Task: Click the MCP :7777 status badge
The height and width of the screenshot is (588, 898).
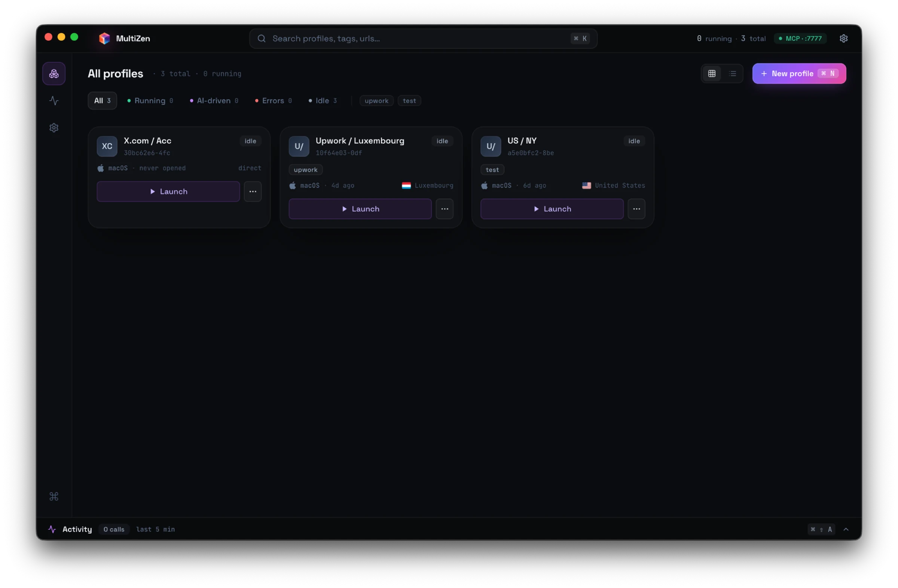Action: (800, 39)
